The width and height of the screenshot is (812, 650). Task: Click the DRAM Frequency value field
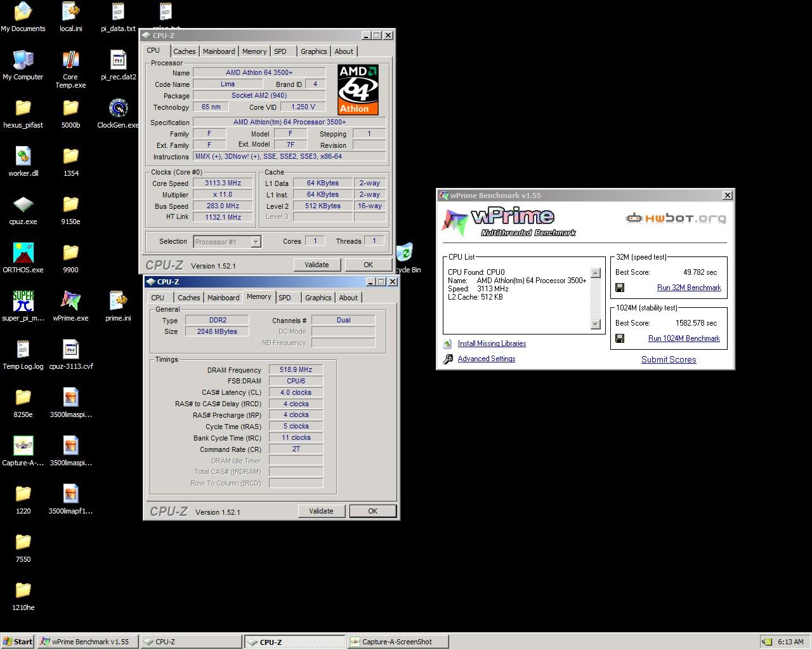[296, 369]
